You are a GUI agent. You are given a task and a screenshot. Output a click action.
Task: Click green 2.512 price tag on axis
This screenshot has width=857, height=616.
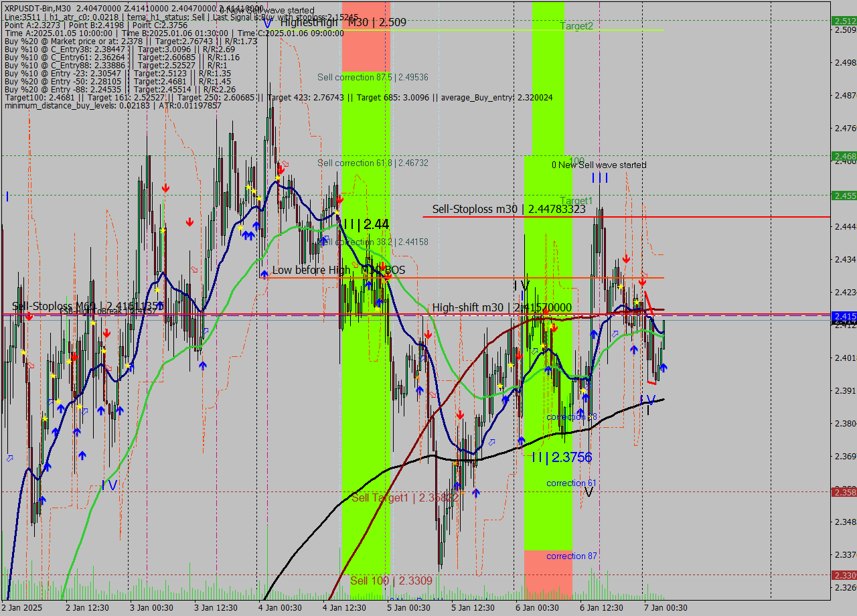coord(844,21)
